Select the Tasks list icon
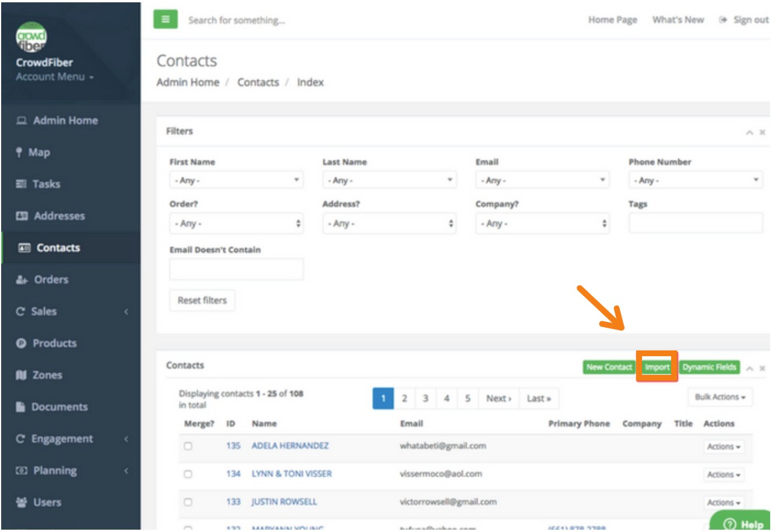 (x=21, y=184)
